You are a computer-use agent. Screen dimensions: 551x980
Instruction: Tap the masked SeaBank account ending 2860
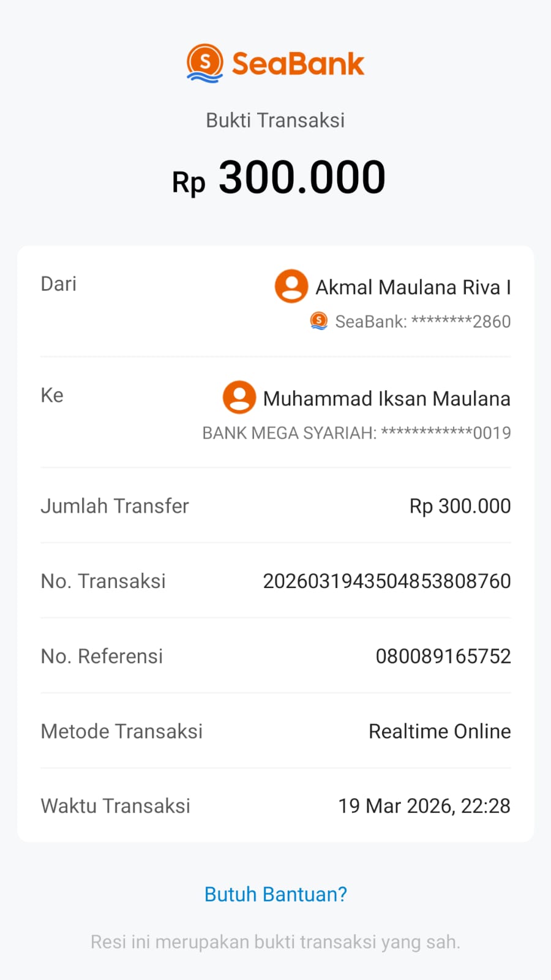(423, 322)
